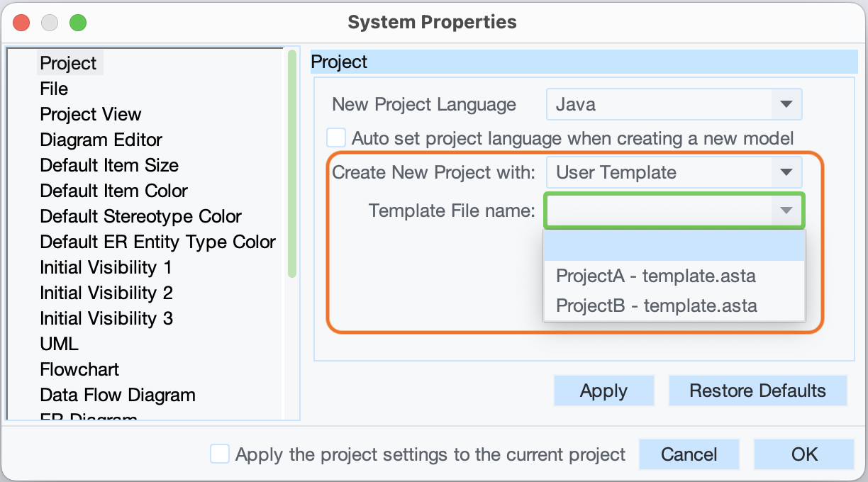Image resolution: width=868 pixels, height=482 pixels.
Task: Enable Auto set project language checkbox
Action: point(336,138)
